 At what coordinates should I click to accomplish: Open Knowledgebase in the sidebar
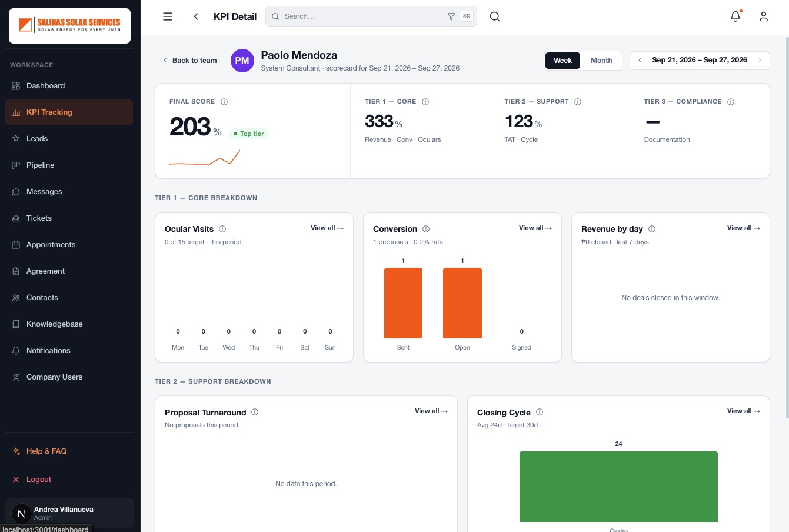coord(69,324)
